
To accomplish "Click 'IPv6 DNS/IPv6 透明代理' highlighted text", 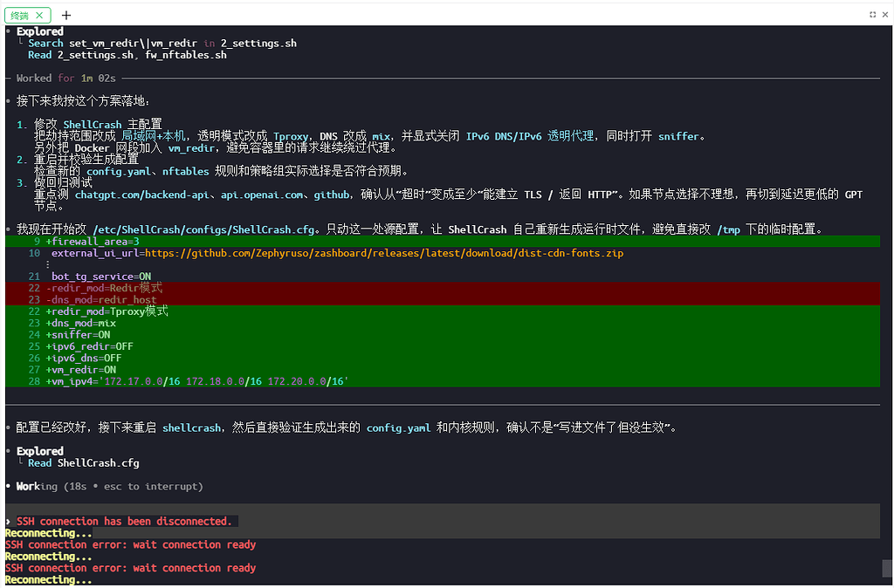I will point(530,136).
